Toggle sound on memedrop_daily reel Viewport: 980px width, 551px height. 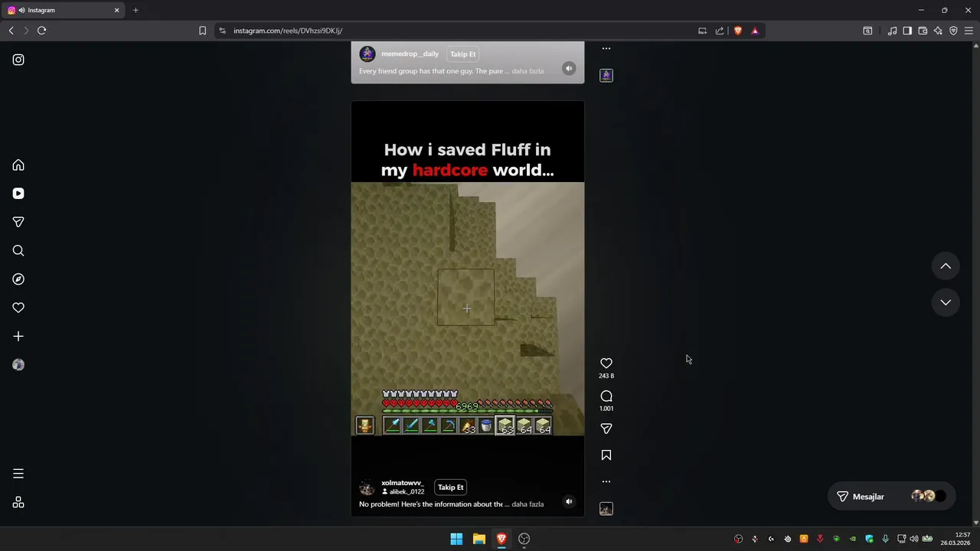pyautogui.click(x=569, y=68)
